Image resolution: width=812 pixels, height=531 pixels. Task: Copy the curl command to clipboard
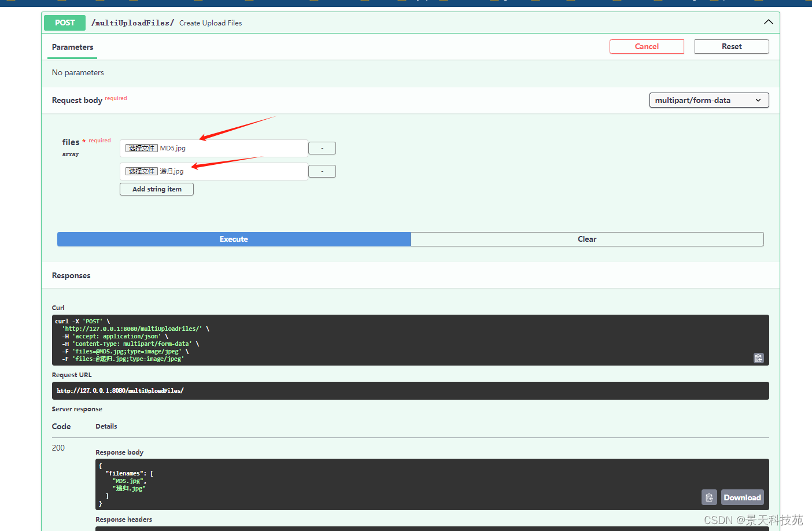click(759, 358)
